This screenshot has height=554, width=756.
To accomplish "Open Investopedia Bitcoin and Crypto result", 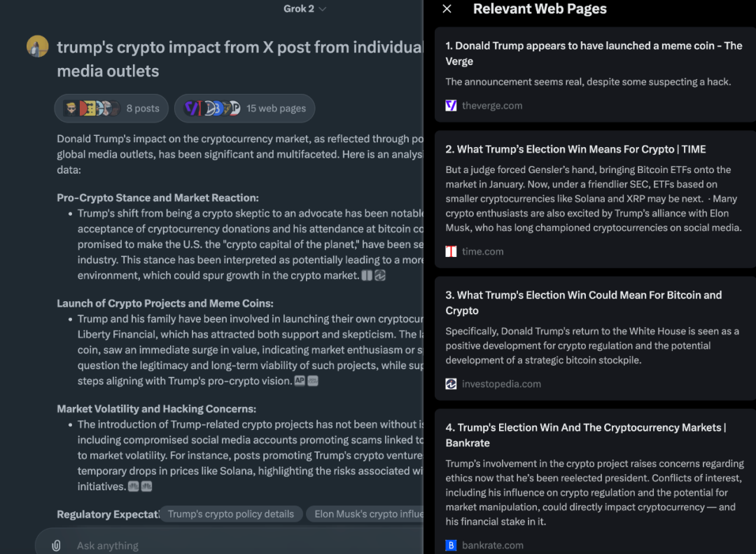I will click(583, 303).
